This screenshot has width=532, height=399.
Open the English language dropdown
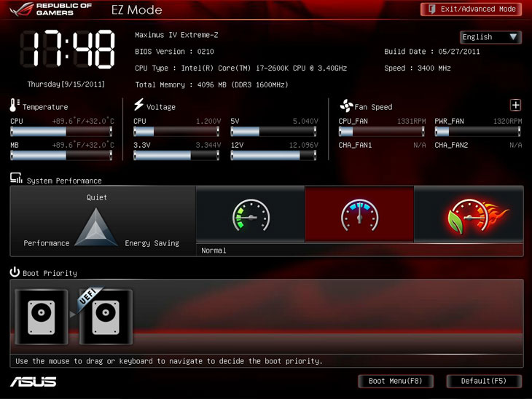(x=490, y=37)
